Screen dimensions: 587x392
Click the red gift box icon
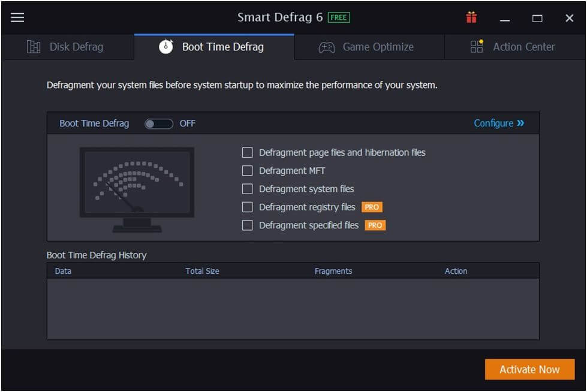[x=471, y=17]
